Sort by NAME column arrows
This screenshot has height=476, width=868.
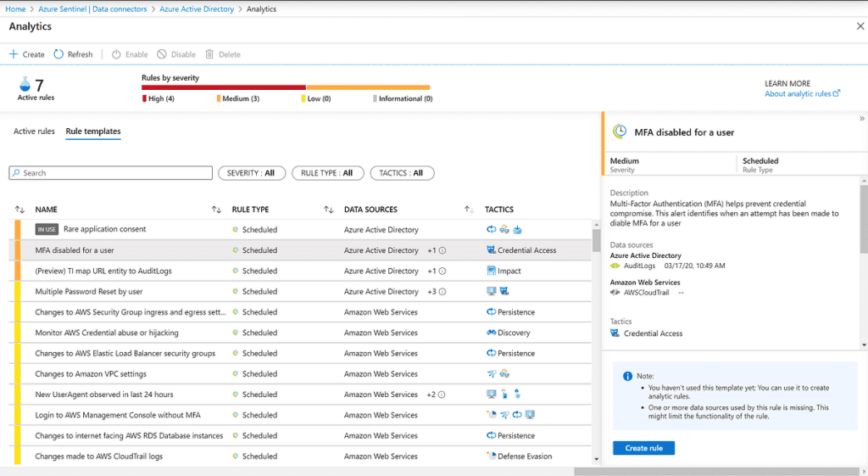click(x=20, y=210)
